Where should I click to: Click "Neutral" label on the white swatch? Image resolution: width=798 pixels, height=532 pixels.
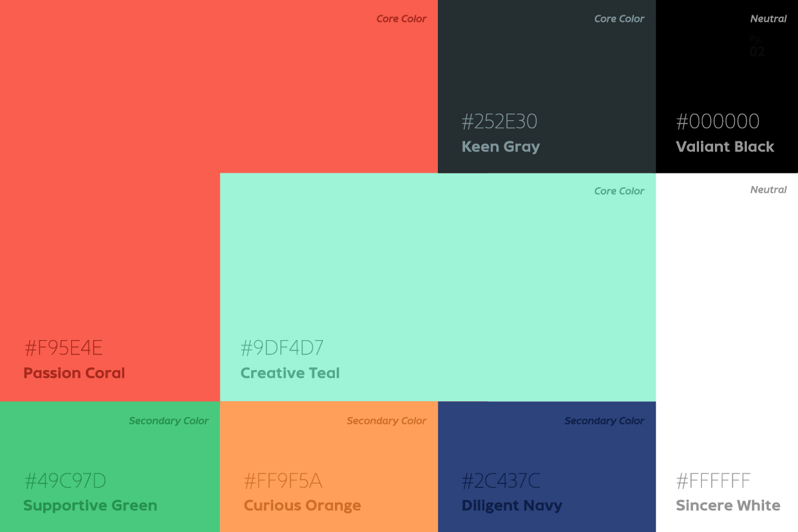pyautogui.click(x=768, y=190)
